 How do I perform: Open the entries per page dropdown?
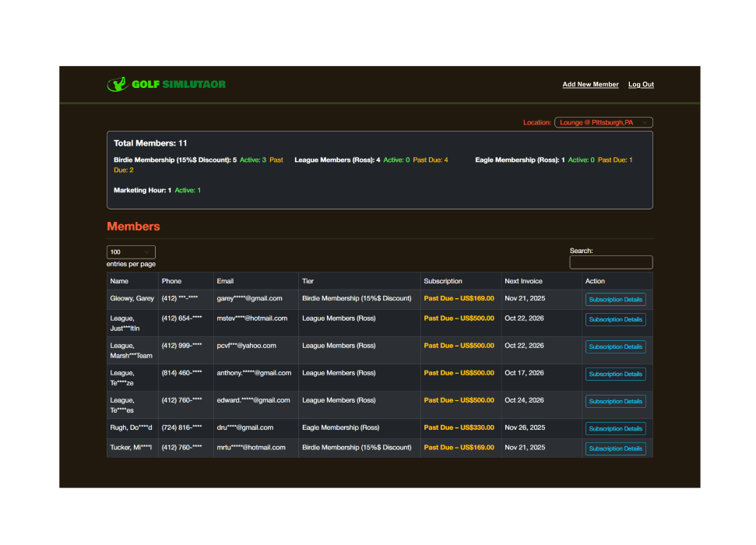pyautogui.click(x=131, y=252)
